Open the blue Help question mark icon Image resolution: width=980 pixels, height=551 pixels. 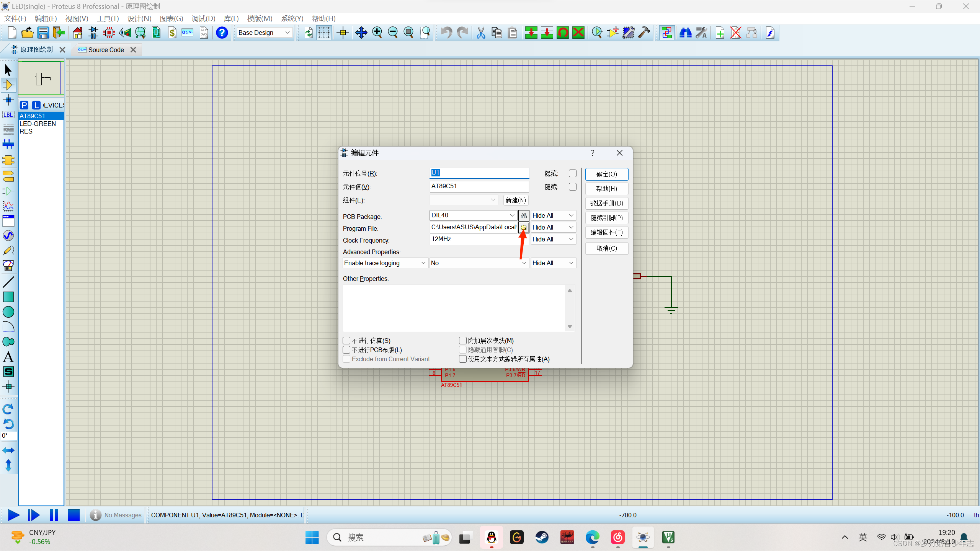tap(222, 33)
